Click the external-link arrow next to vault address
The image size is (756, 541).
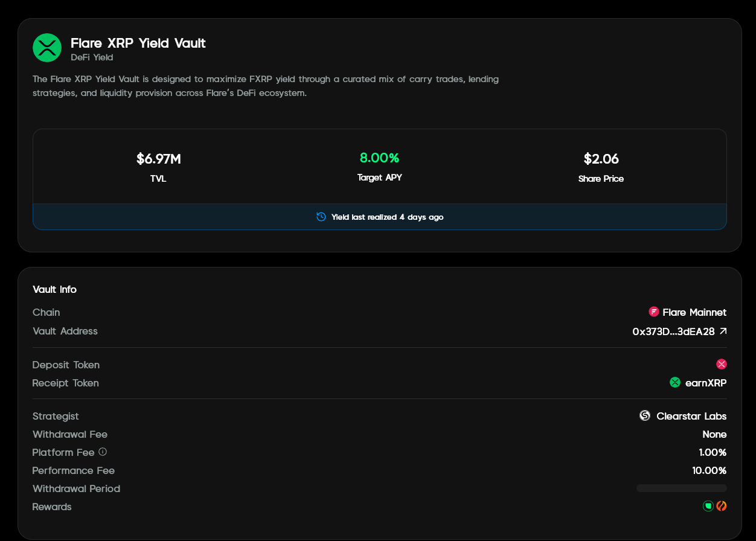[723, 331]
